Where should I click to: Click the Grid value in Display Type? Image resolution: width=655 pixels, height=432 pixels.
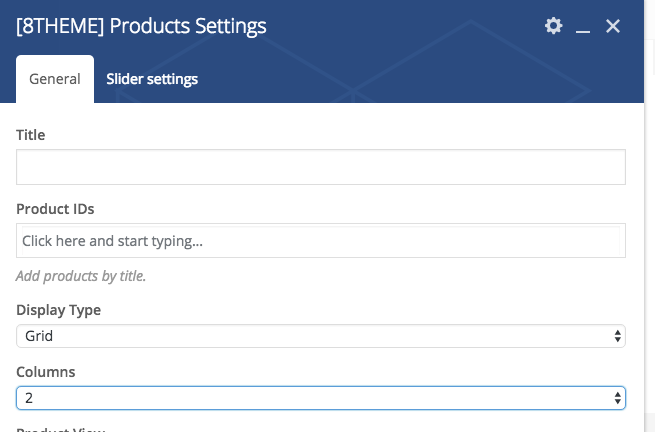click(39, 337)
